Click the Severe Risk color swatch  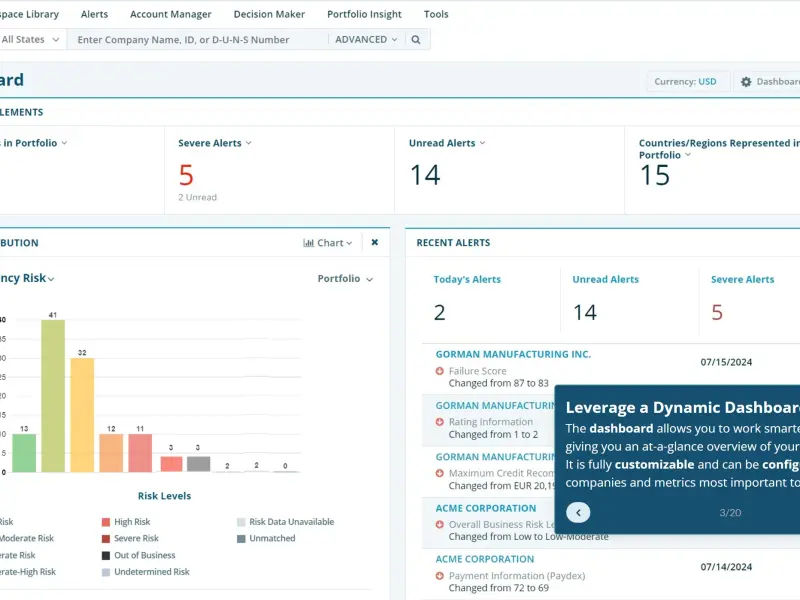106,539
